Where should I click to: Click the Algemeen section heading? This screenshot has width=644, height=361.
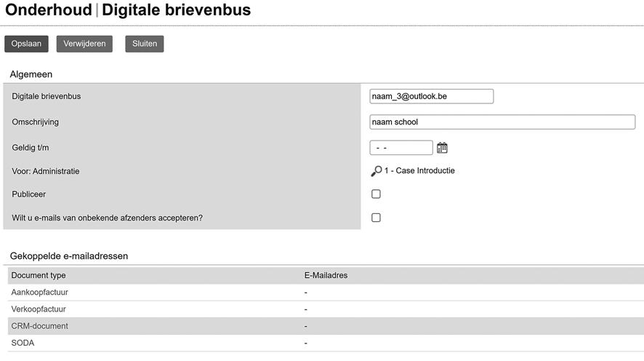(31, 74)
